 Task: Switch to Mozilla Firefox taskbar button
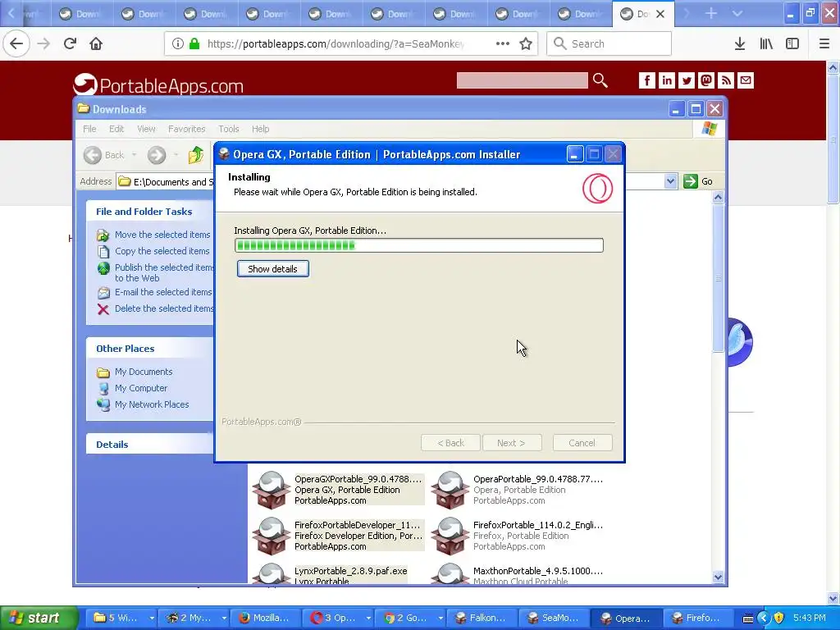click(264, 618)
